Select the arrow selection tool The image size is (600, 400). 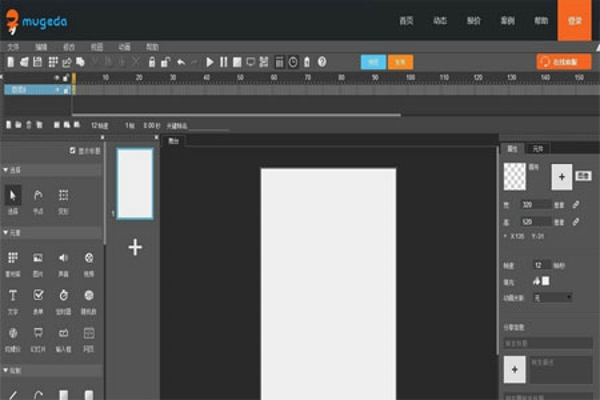pyautogui.click(x=13, y=196)
